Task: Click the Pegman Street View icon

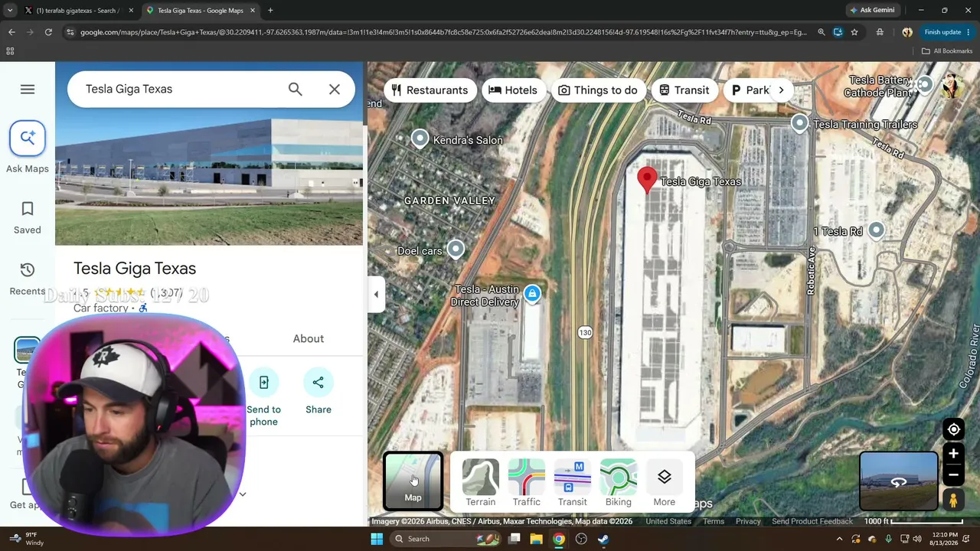Action: pos(954,501)
